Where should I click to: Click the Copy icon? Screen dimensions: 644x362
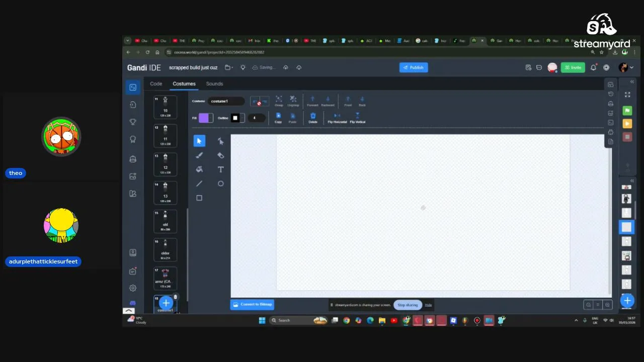pos(278,118)
